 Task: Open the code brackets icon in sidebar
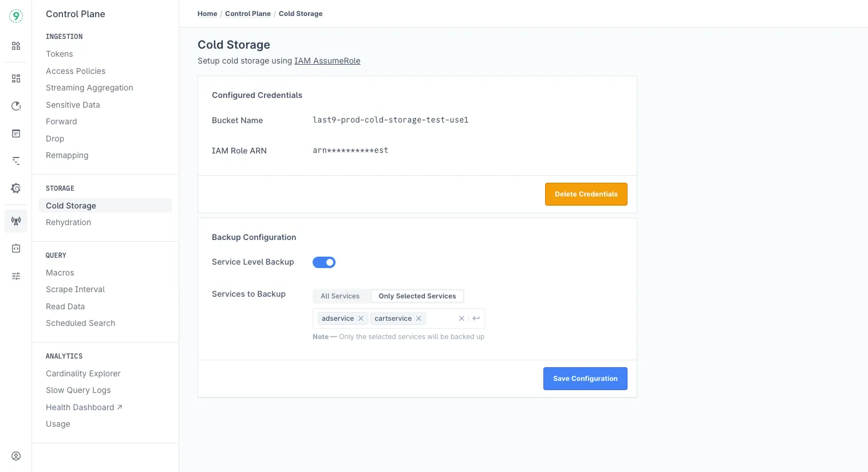click(16, 249)
